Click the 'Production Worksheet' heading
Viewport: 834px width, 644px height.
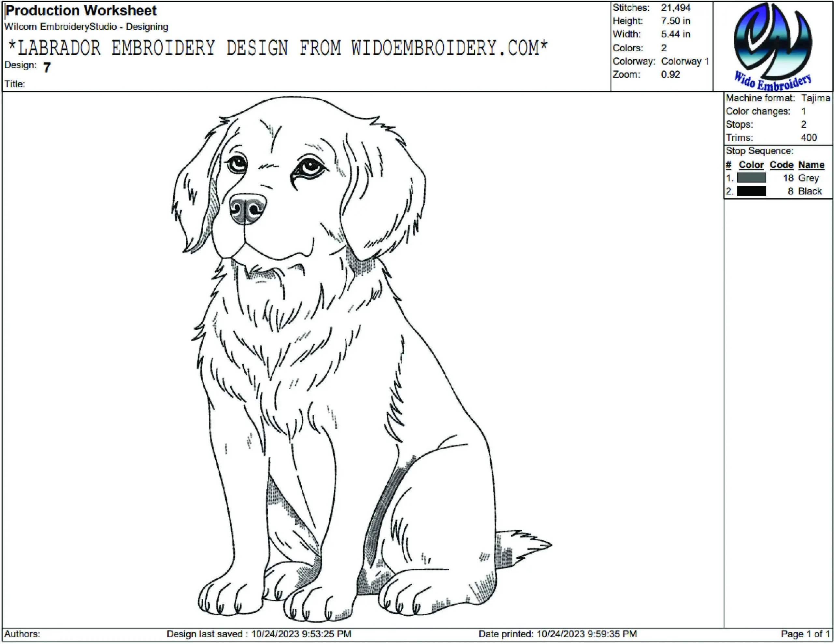tap(81, 11)
